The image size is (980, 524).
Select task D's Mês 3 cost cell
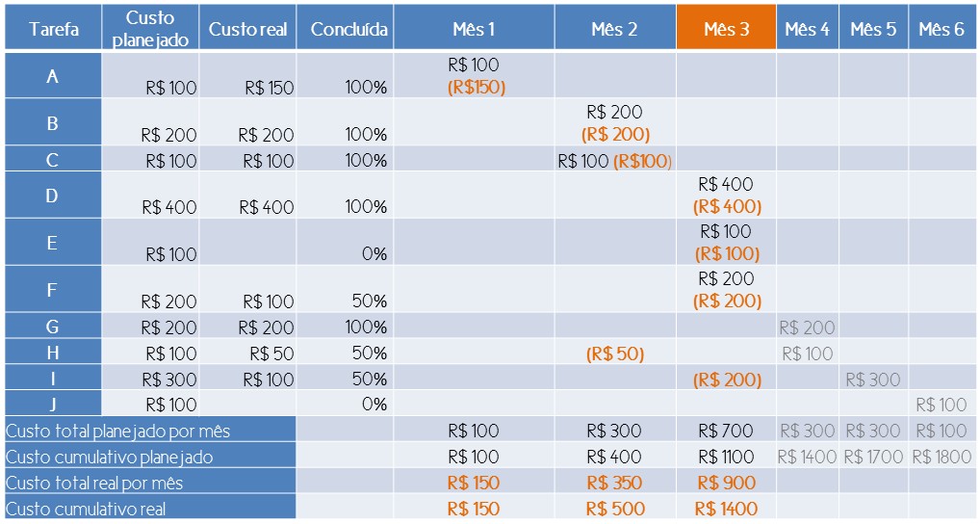point(726,195)
